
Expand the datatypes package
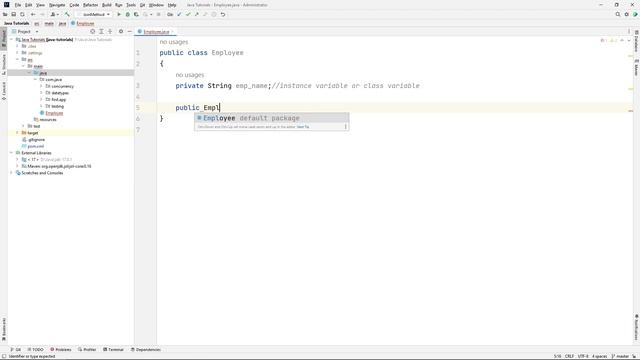click(41, 93)
